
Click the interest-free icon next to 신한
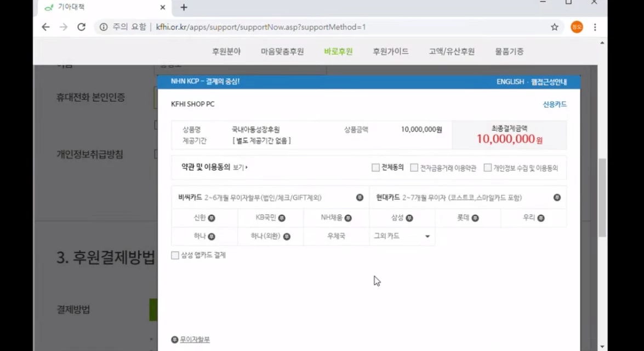point(212,218)
